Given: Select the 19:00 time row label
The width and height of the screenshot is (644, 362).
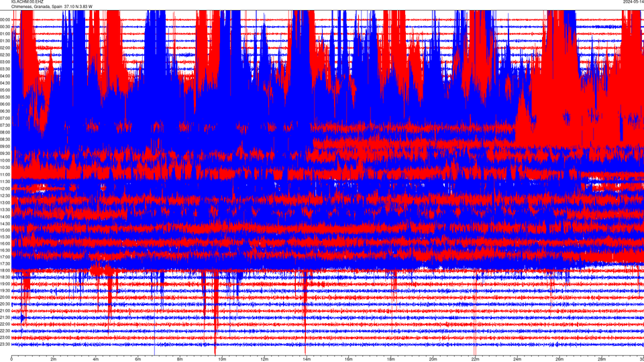Looking at the screenshot, I should tap(5, 284).
